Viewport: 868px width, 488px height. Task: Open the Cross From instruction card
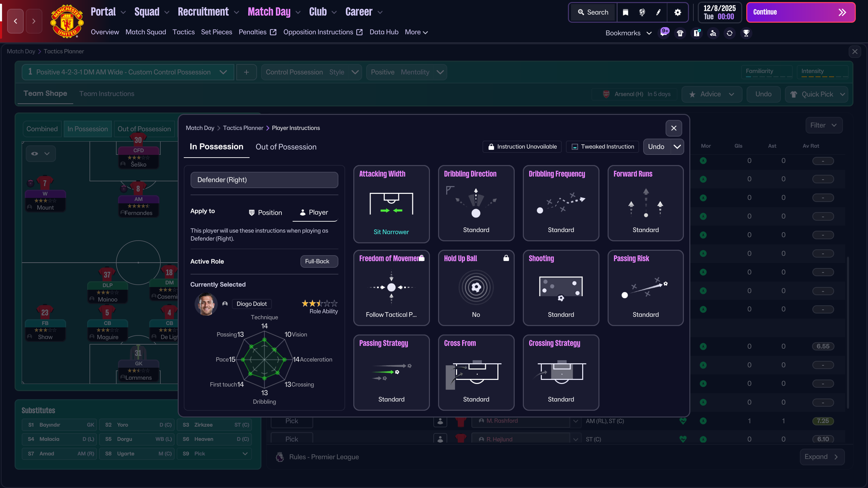click(x=476, y=372)
